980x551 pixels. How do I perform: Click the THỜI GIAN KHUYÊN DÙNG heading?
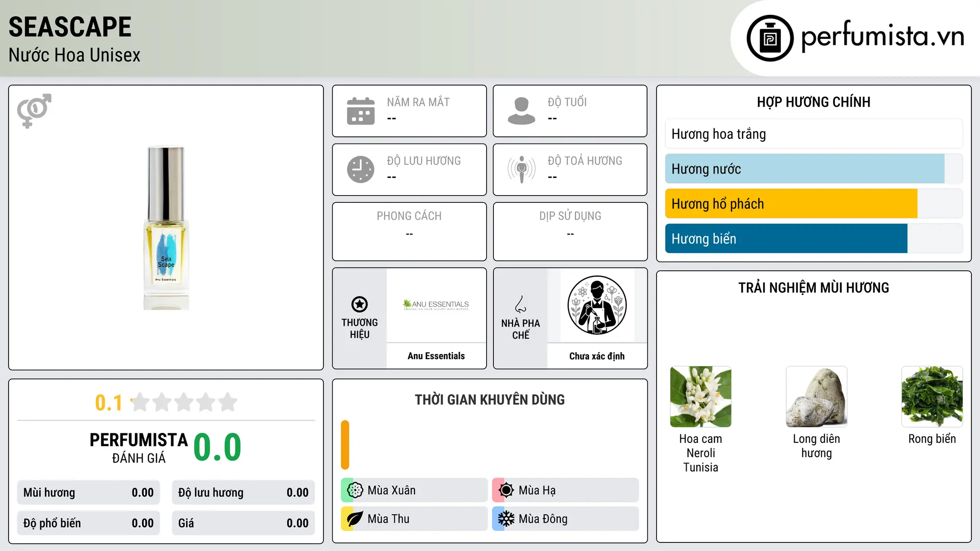coord(490,399)
